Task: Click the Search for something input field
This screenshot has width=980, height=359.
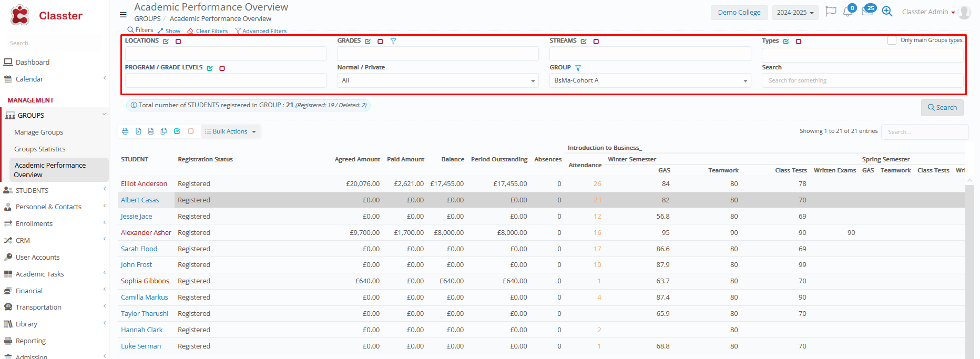Action: (862, 80)
